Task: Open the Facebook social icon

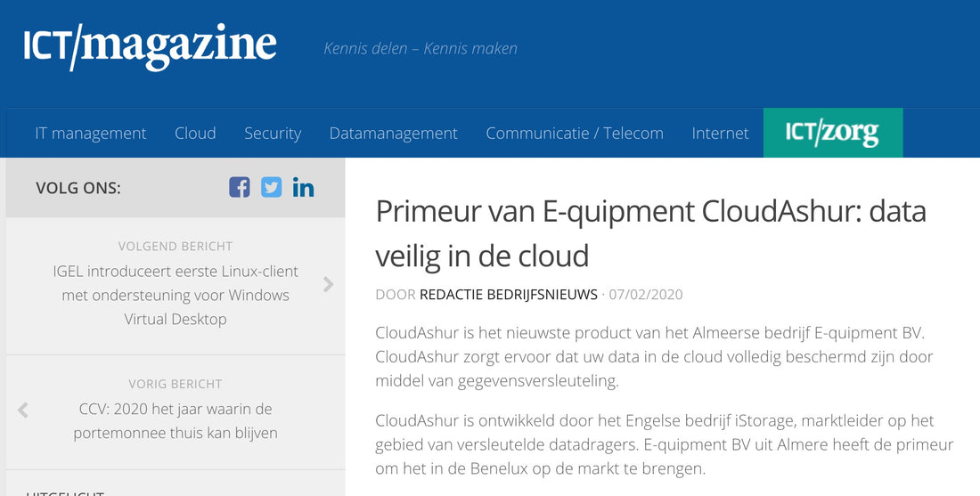Action: (240, 187)
